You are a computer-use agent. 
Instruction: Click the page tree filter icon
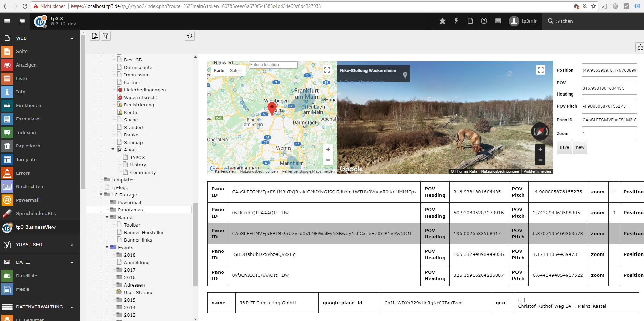[x=106, y=36]
